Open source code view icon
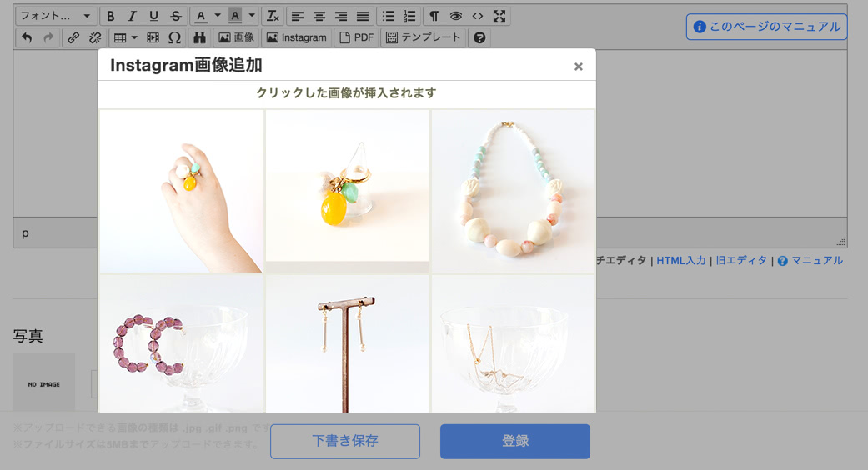868x470 pixels. (478, 16)
